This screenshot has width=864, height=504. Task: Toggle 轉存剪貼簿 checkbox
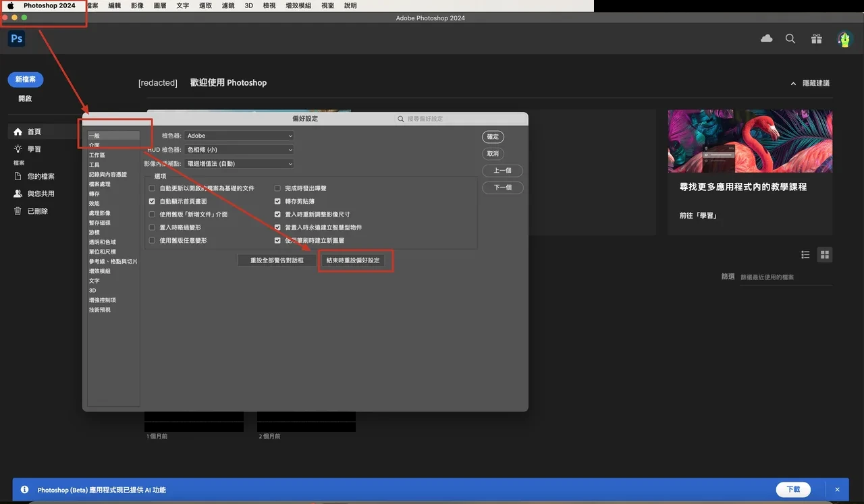coord(277,201)
